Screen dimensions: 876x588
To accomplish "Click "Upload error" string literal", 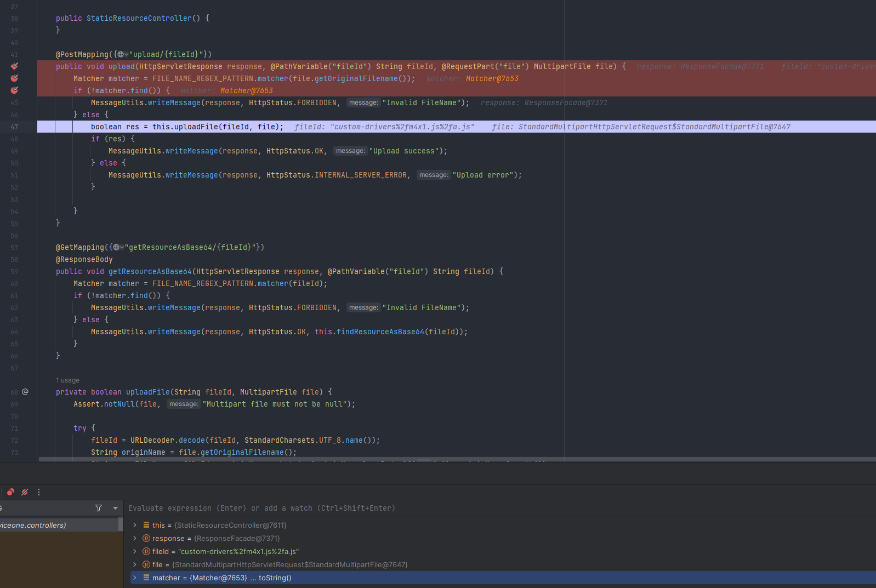I will point(483,175).
